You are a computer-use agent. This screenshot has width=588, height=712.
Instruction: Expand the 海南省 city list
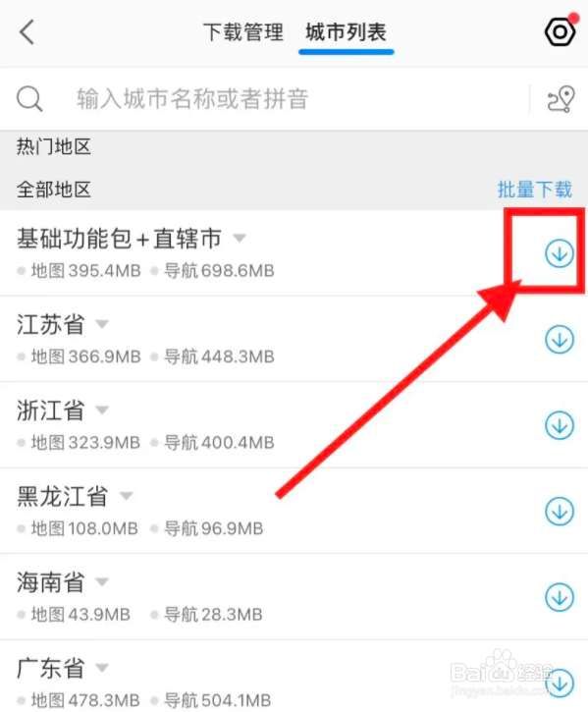pyautogui.click(x=102, y=581)
